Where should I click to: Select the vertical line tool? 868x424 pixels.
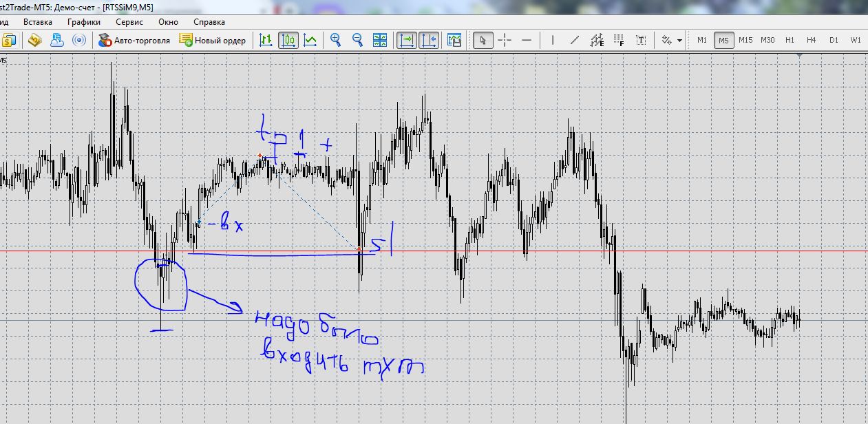[x=552, y=40]
